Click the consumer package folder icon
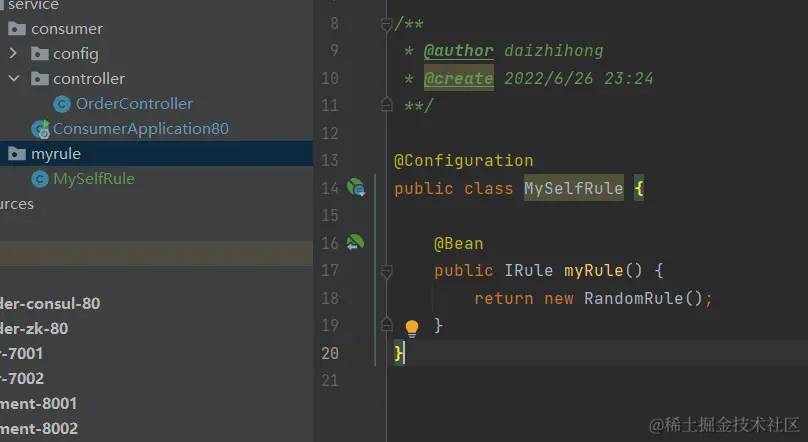Viewport: 808px width, 442px height. coord(17,29)
